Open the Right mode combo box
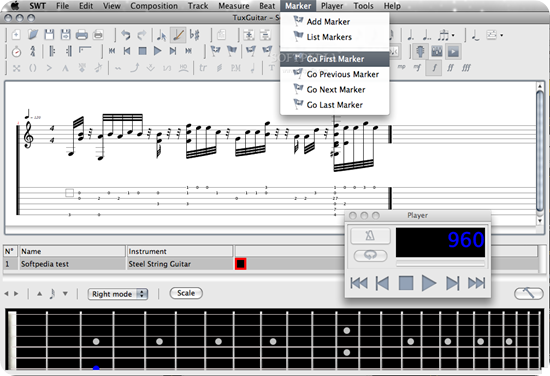The image size is (550, 376). pyautogui.click(x=118, y=294)
